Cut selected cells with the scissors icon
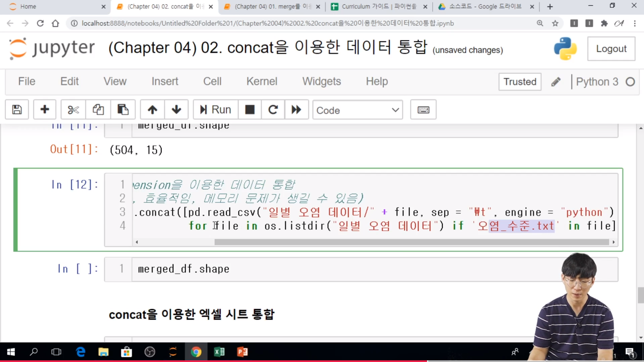The height and width of the screenshot is (362, 644). 73,110
